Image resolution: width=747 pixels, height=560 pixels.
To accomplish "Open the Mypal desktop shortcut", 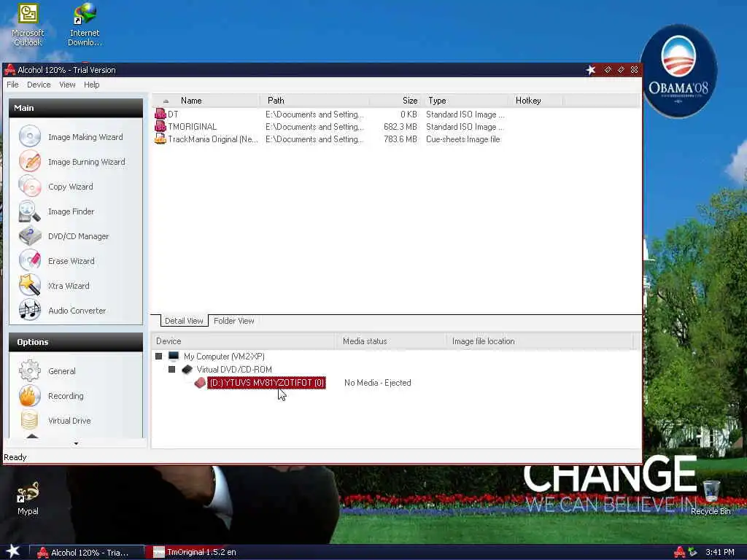I will (28, 499).
